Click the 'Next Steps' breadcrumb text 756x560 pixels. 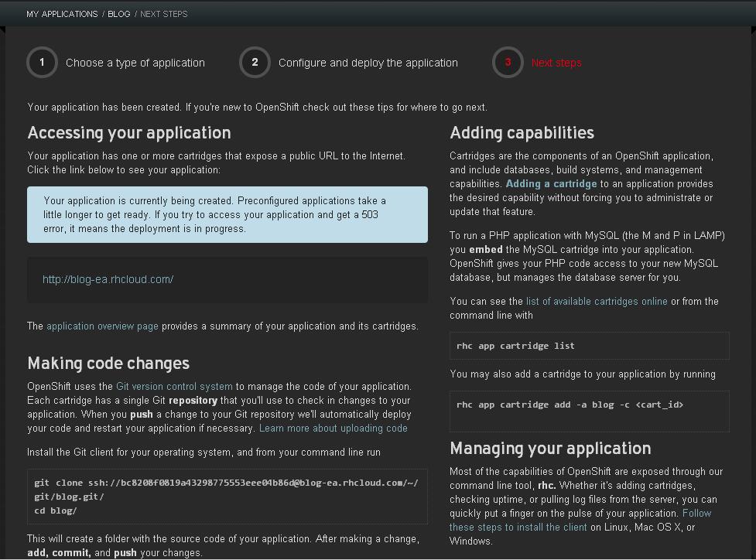(164, 14)
